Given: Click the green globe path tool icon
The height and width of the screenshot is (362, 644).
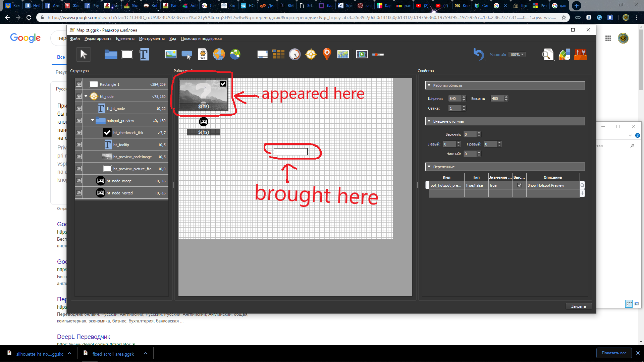Looking at the screenshot, I should pos(235,54).
